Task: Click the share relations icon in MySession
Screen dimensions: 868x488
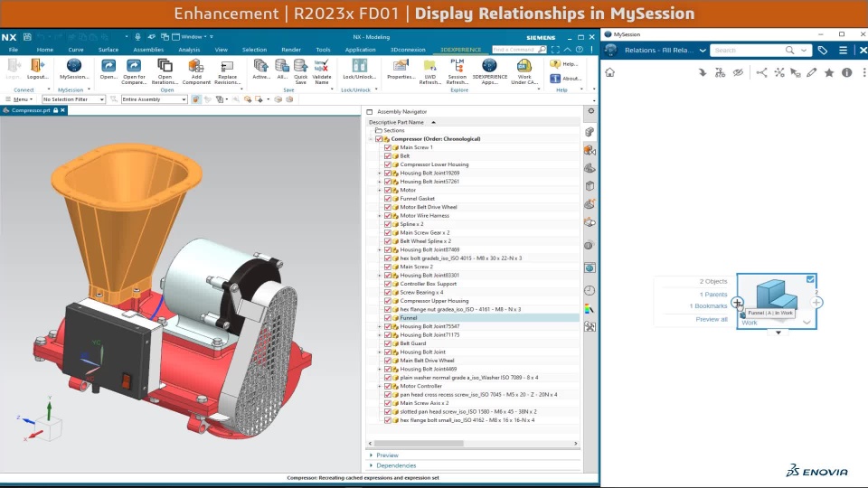Action: 761,72
